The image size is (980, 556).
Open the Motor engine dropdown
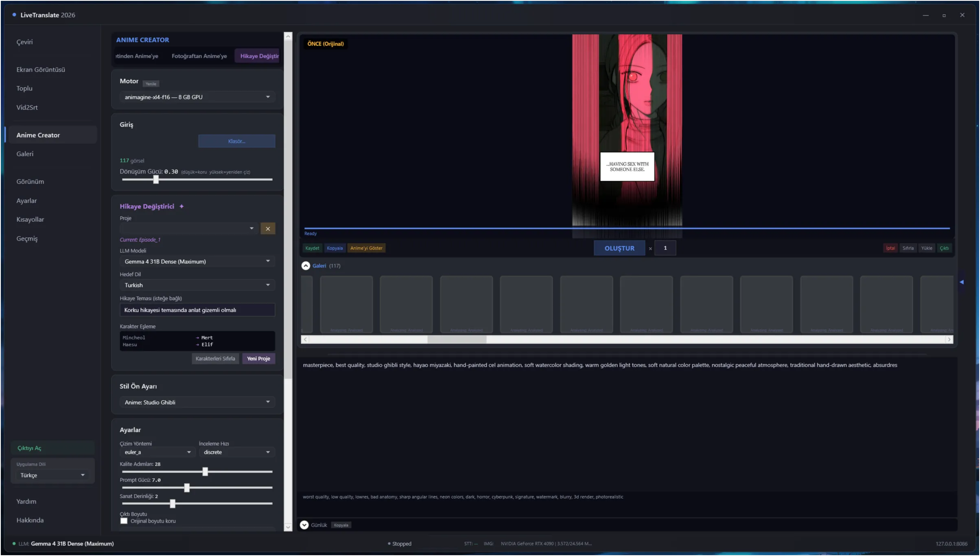[197, 97]
